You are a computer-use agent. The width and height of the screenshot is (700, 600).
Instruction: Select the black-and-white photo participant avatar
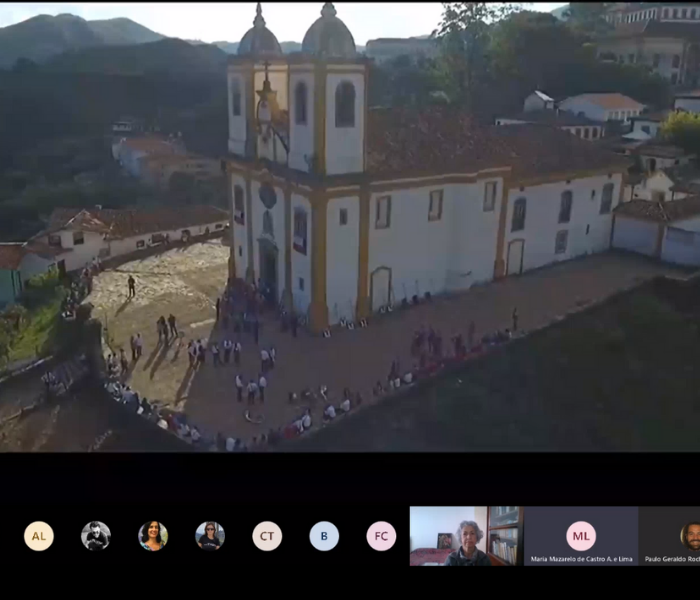(96, 536)
